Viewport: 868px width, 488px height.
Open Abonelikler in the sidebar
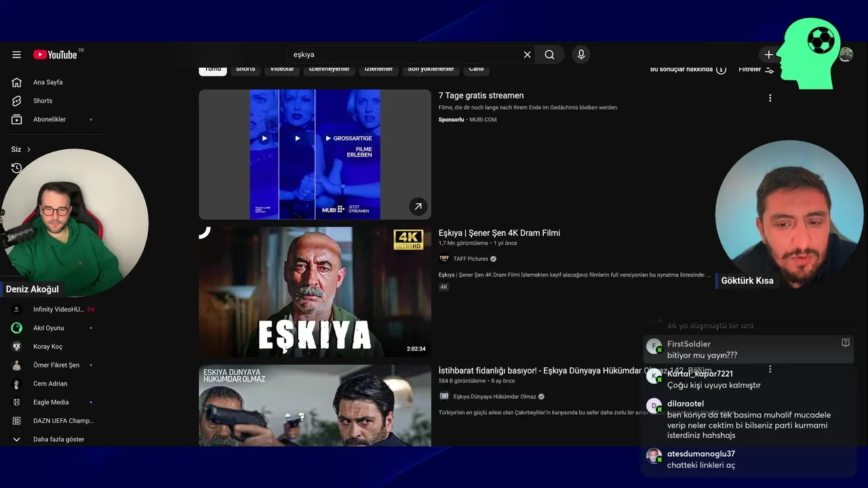click(51, 119)
